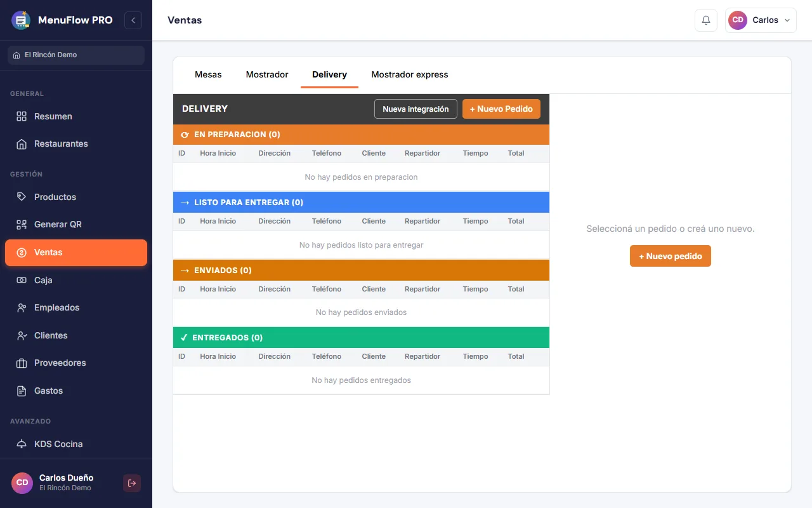Switch to the Mesas tab

[208, 74]
